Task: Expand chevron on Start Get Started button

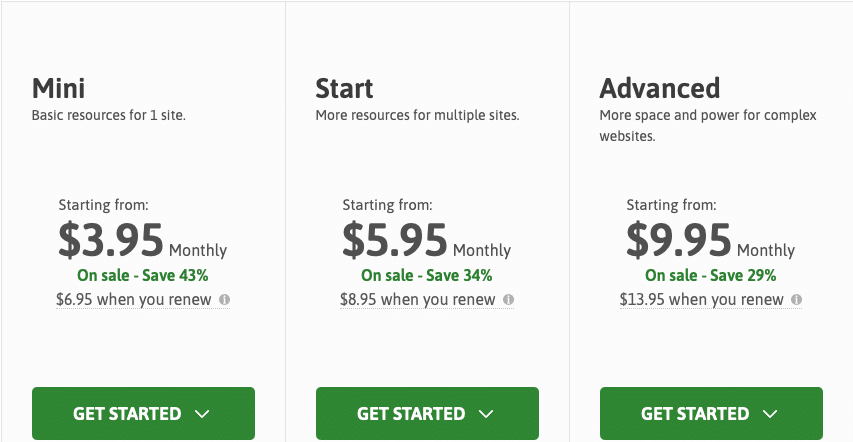Action: pos(486,414)
